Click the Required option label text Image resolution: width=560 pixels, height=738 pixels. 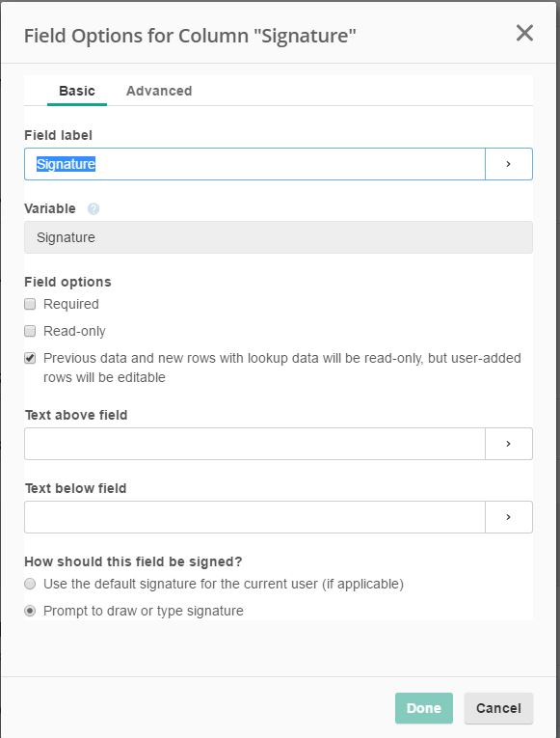click(x=71, y=304)
